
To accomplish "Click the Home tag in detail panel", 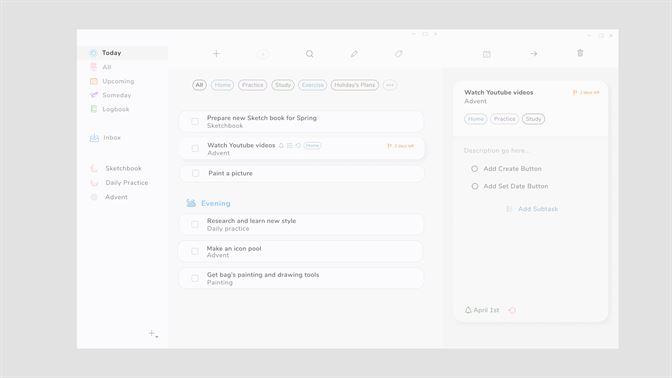I will coord(476,119).
